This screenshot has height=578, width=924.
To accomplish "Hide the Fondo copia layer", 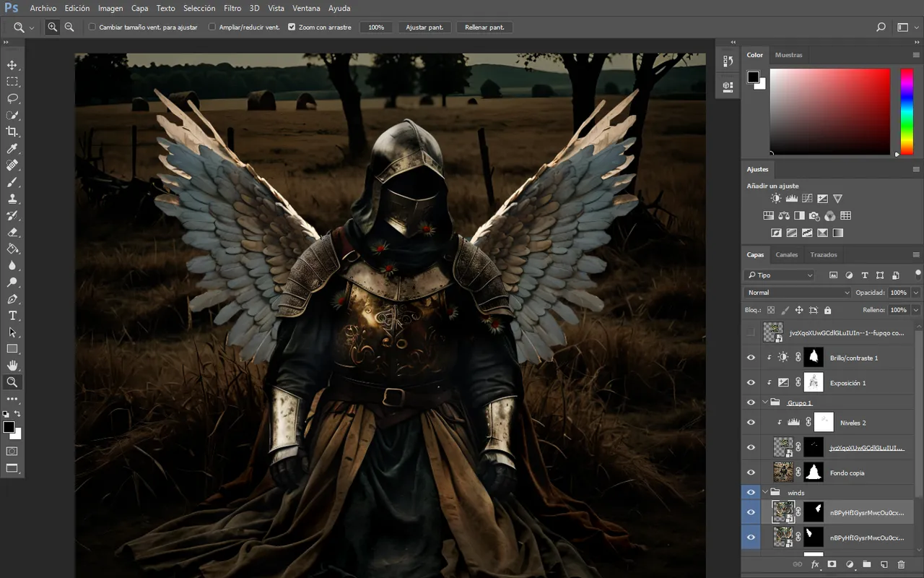I will click(x=751, y=473).
